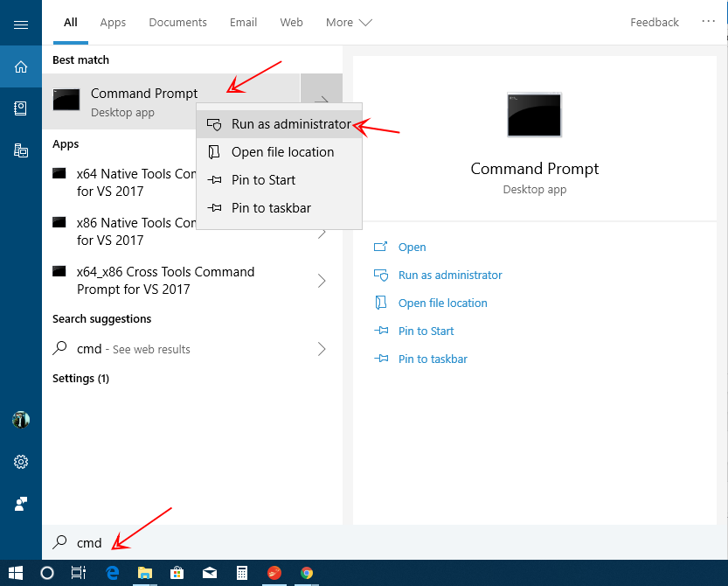Viewport: 728px width, 586px height.
Task: Click the Feedback link
Action: click(655, 23)
